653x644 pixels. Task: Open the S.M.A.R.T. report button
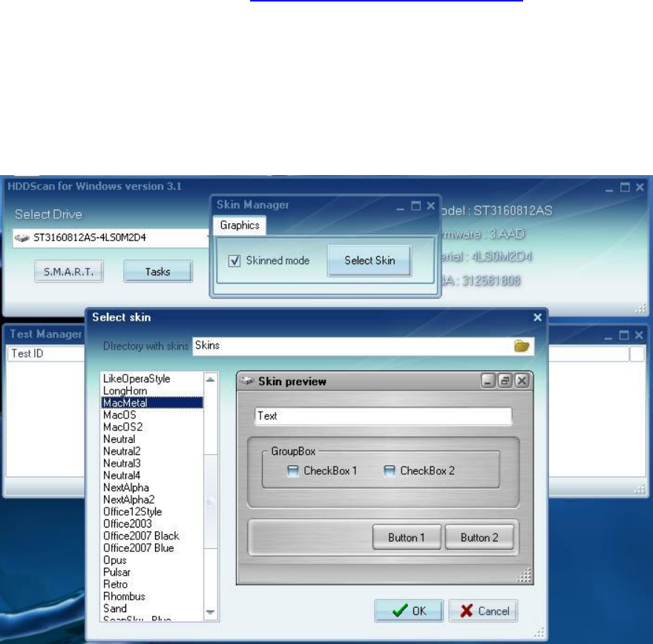[x=69, y=272]
